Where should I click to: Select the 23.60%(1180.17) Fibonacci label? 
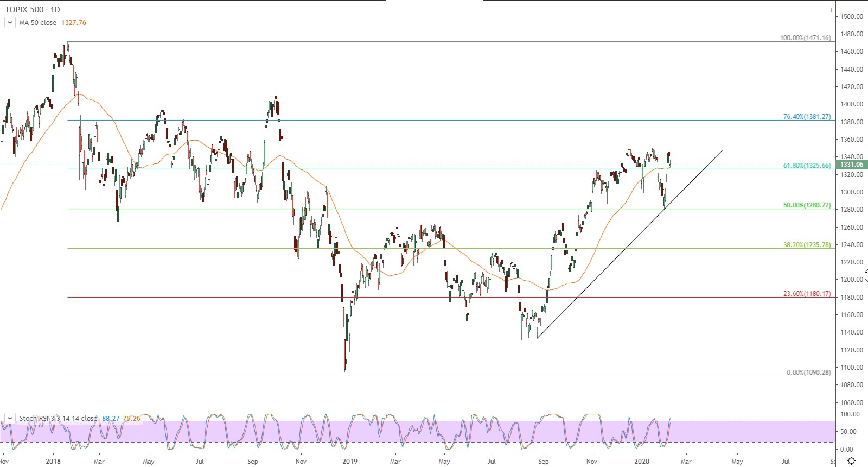(807, 294)
